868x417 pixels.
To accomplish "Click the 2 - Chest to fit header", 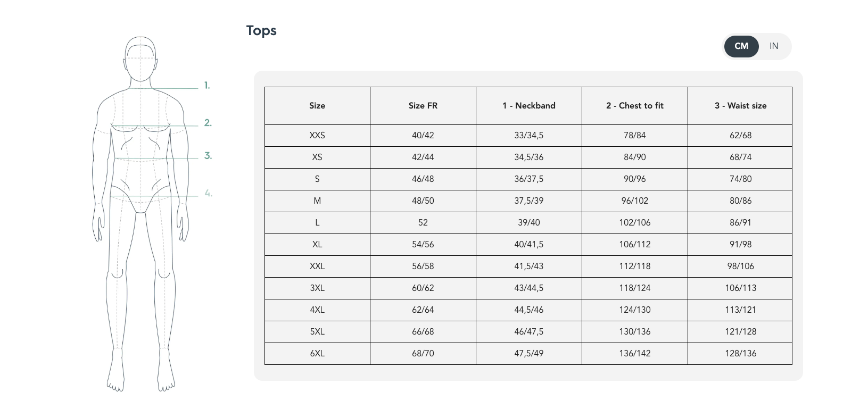I will click(635, 106).
